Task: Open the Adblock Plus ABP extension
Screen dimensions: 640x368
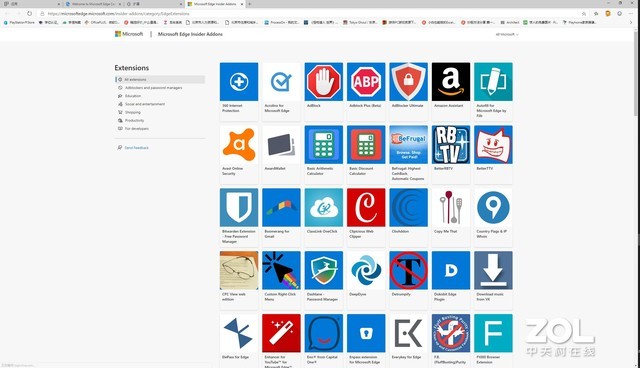Action: point(366,91)
